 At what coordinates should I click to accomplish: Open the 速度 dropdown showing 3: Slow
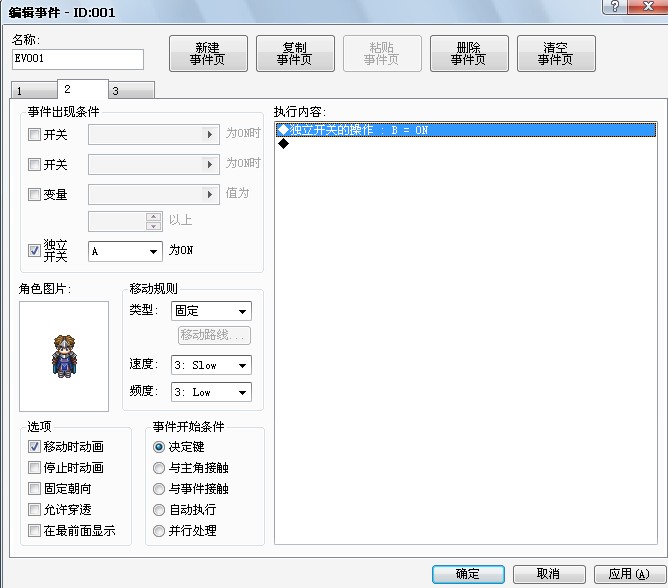(211, 365)
